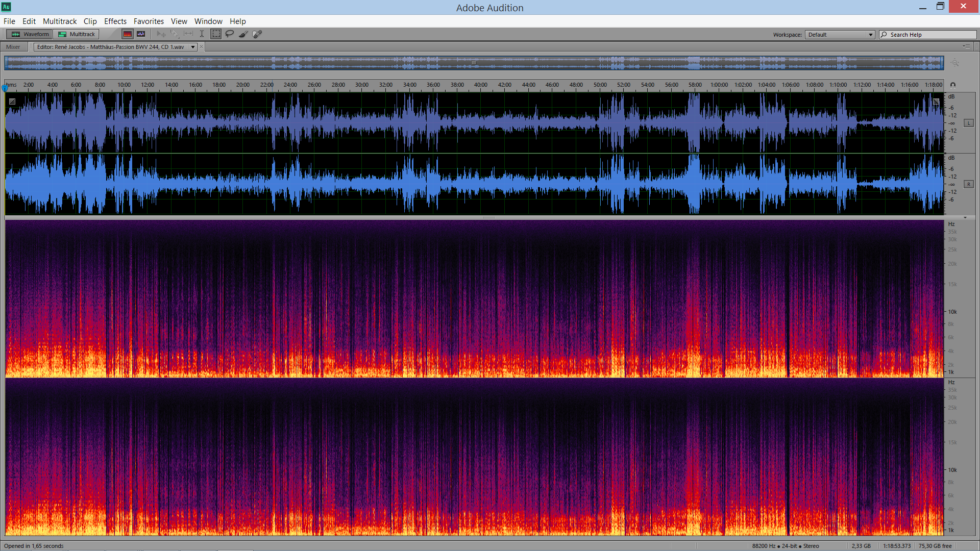Show Spectral Frequency Display
The height and width of the screenshot is (551, 980).
(128, 34)
